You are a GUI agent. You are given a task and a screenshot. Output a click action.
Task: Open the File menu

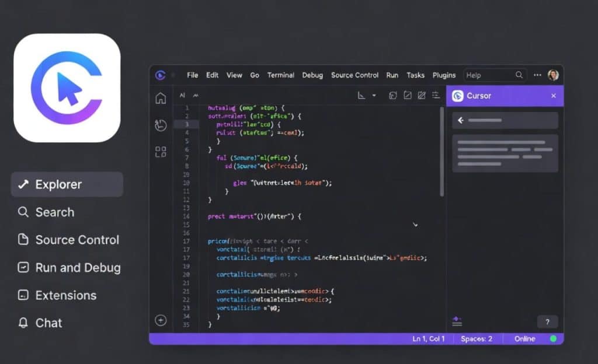tap(192, 75)
